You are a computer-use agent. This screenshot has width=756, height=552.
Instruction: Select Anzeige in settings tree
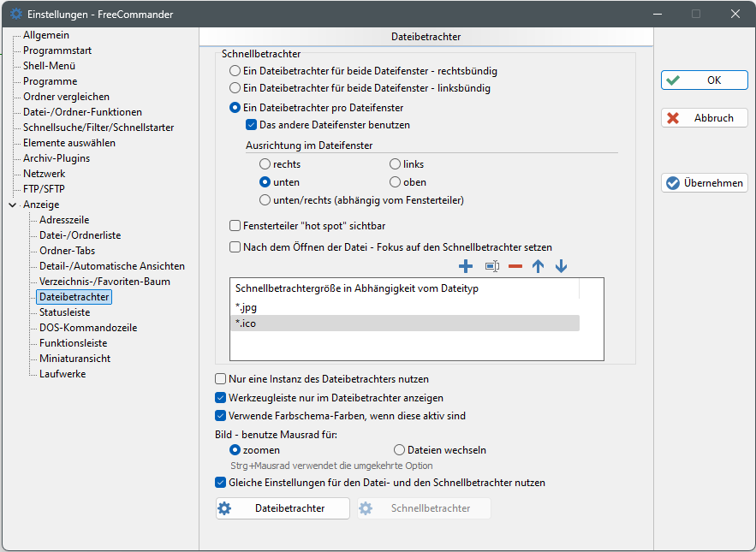coord(41,205)
